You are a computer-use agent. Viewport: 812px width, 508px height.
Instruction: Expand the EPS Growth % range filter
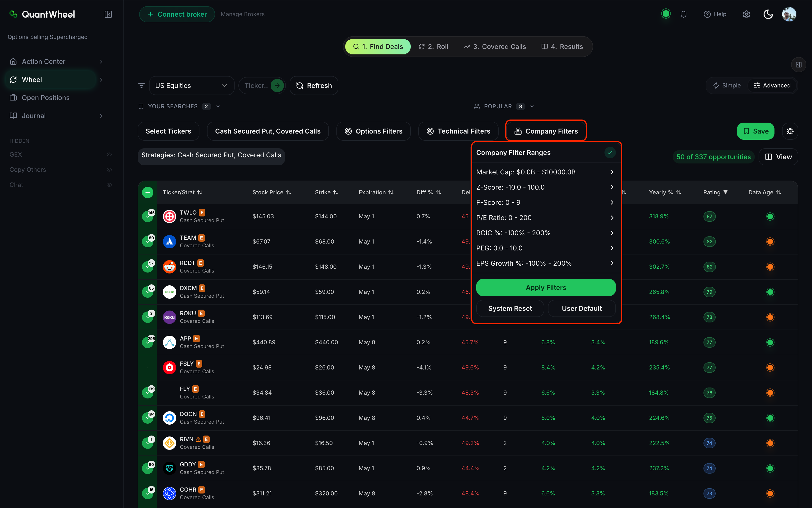click(546, 264)
